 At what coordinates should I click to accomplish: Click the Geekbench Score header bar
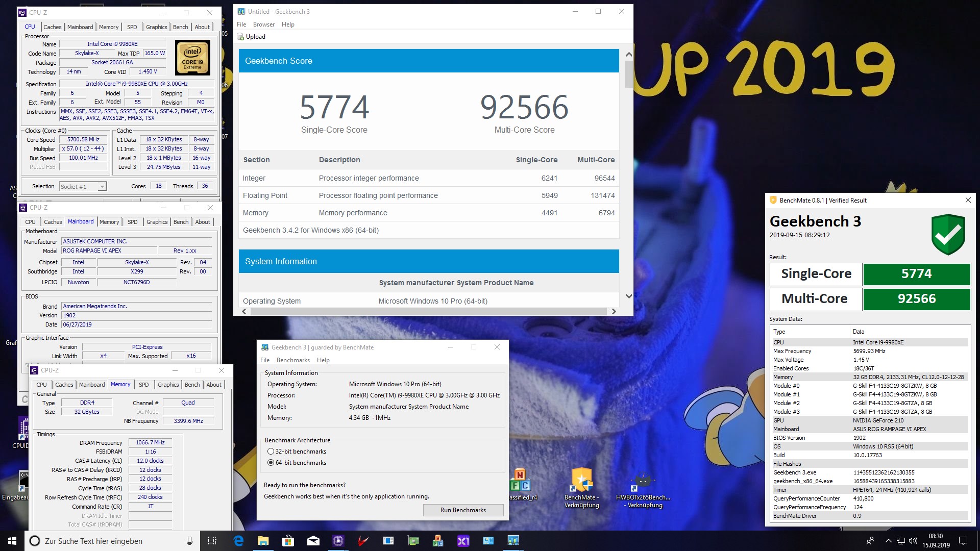coord(429,61)
